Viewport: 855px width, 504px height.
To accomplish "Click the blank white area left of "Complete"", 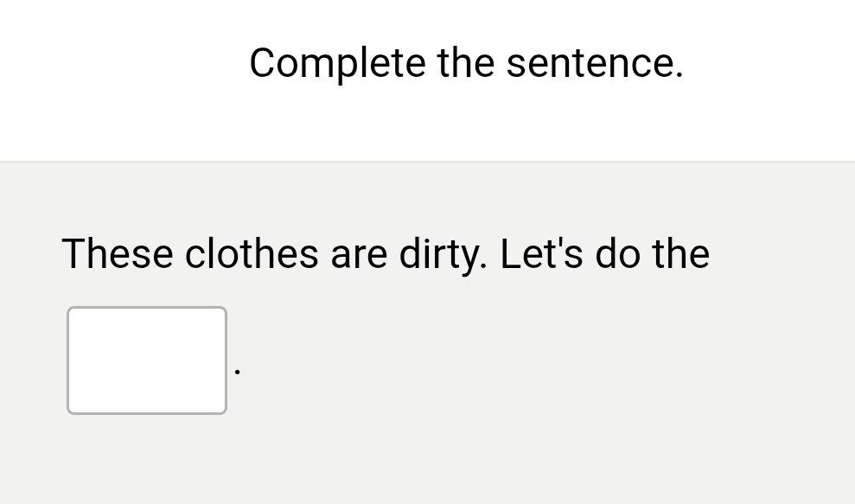I will pyautogui.click(x=121, y=63).
